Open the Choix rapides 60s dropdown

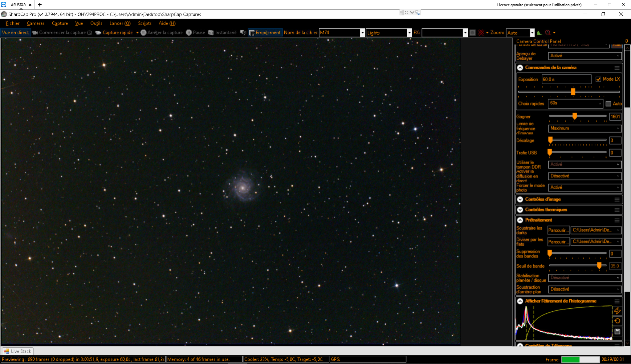point(576,103)
